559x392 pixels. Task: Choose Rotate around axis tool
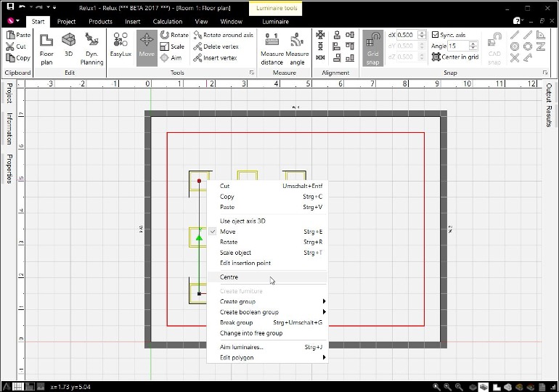pyautogui.click(x=223, y=35)
